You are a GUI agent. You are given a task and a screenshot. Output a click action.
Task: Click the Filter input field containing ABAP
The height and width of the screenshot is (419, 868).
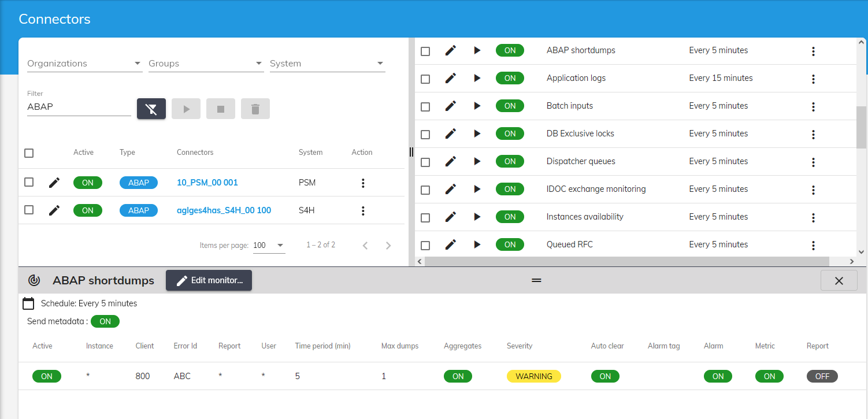tap(79, 107)
